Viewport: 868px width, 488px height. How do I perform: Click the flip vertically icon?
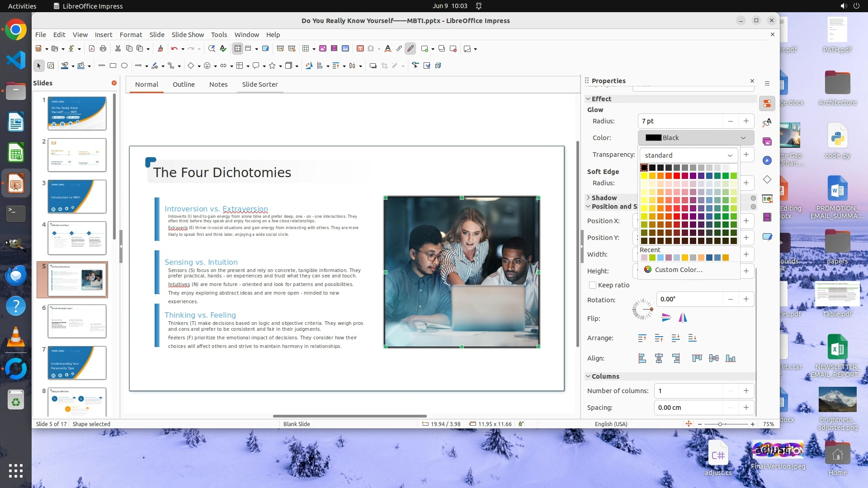coord(666,318)
